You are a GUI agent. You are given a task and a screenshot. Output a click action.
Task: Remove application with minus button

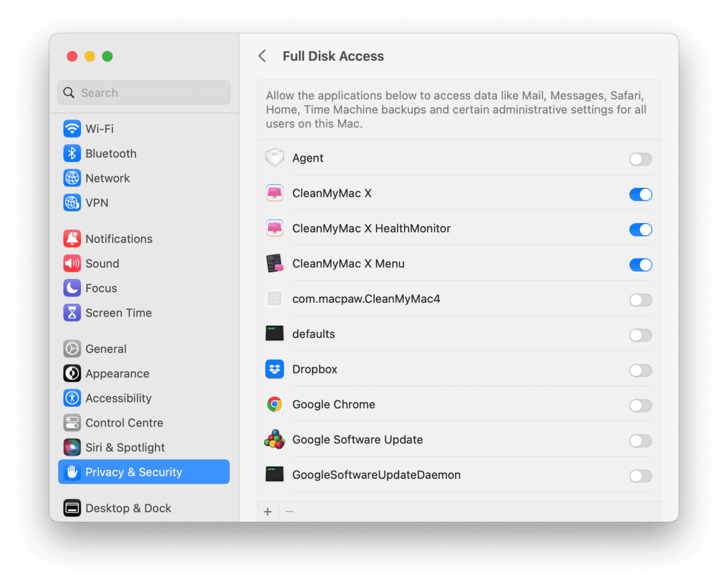[x=290, y=512]
